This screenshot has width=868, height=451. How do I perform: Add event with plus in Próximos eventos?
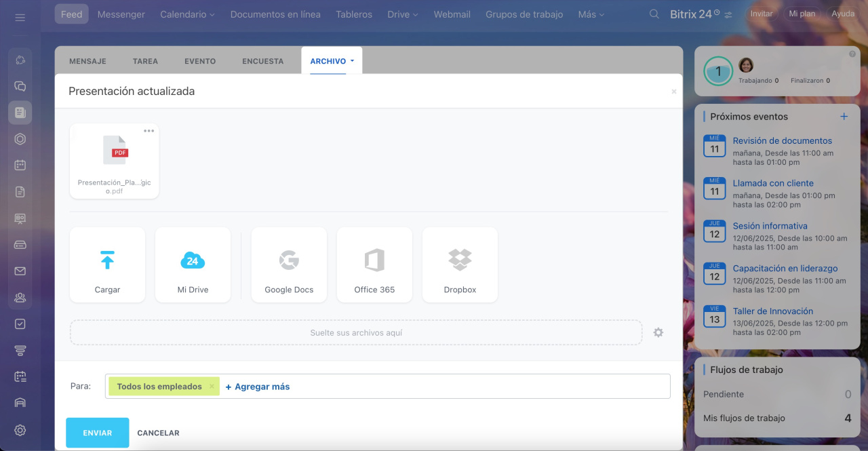tap(844, 117)
